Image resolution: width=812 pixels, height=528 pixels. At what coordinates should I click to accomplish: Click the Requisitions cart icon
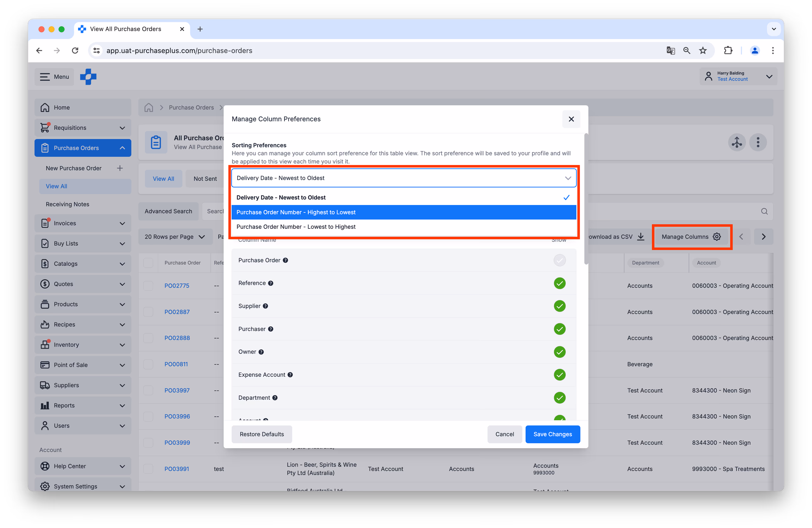(45, 128)
